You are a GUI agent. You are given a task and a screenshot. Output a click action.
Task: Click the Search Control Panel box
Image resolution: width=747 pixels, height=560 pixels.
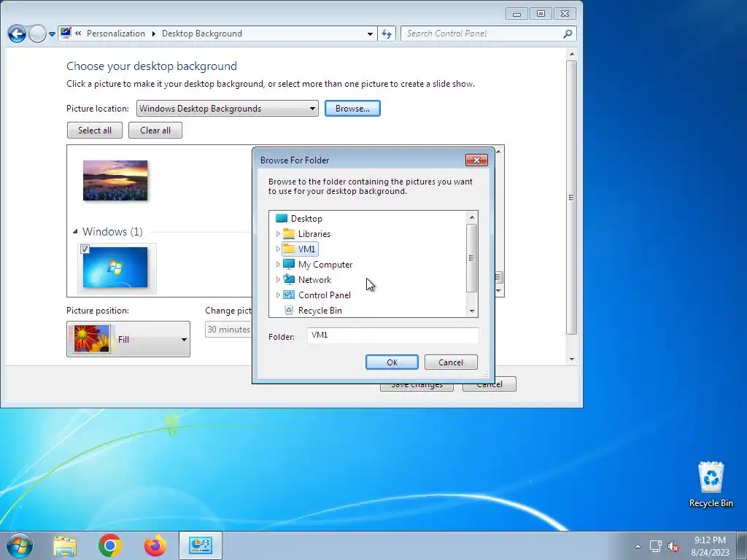pos(481,34)
